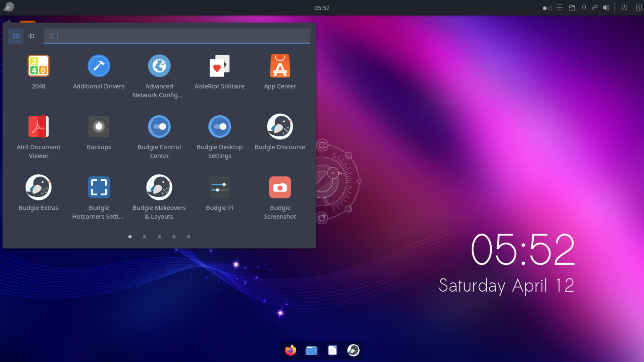Open notifications bell in panel
The height and width of the screenshot is (362, 644).
pyautogui.click(x=584, y=8)
